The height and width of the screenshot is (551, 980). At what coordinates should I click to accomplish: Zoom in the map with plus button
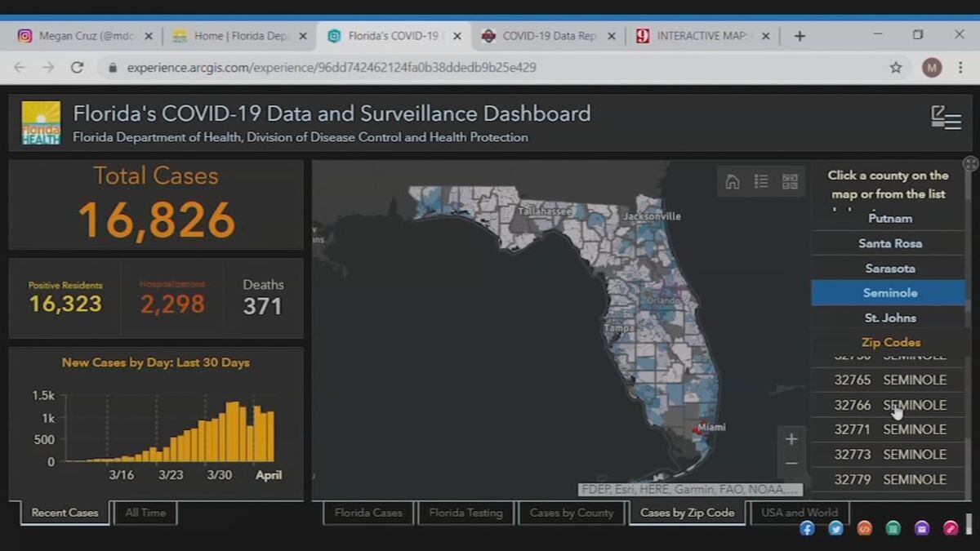[x=791, y=439]
